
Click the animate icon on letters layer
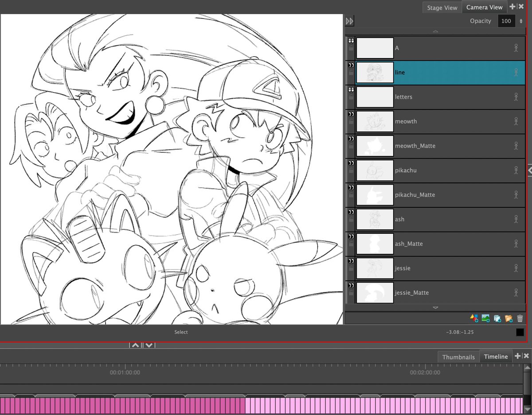(516, 97)
